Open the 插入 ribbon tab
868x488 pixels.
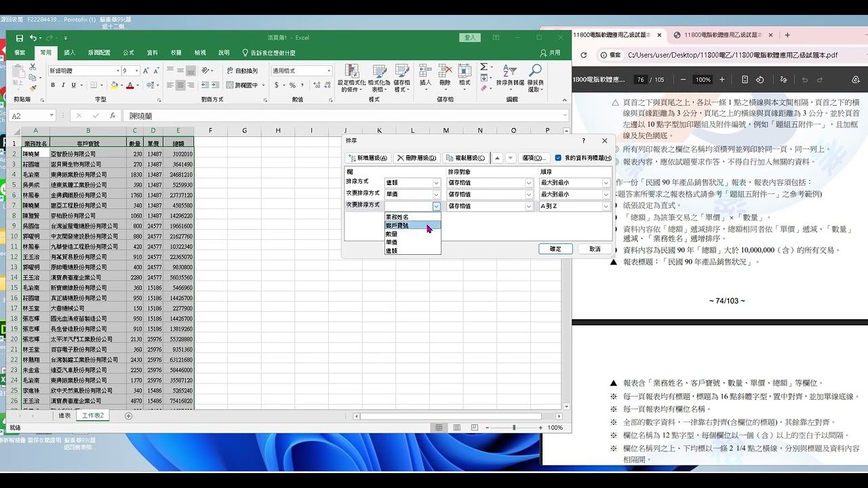69,52
